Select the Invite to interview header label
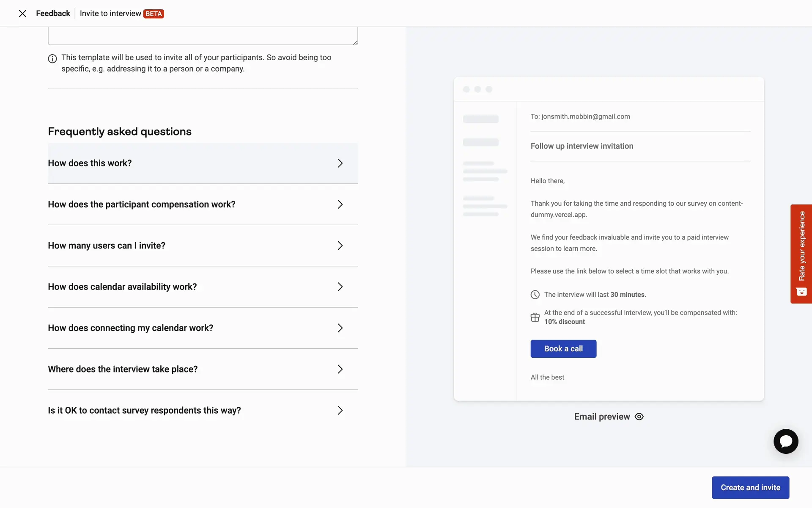Screen dimensions: 812x508 pyautogui.click(x=110, y=14)
